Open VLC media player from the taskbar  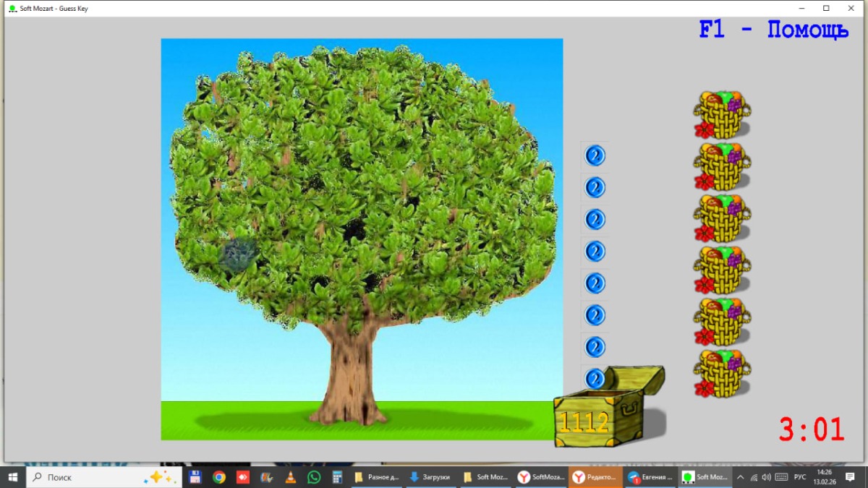click(x=290, y=477)
